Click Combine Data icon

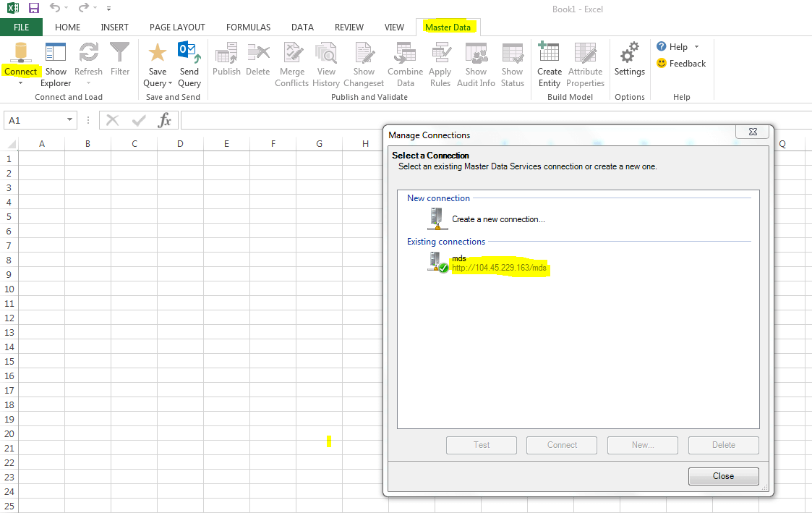tap(405, 52)
